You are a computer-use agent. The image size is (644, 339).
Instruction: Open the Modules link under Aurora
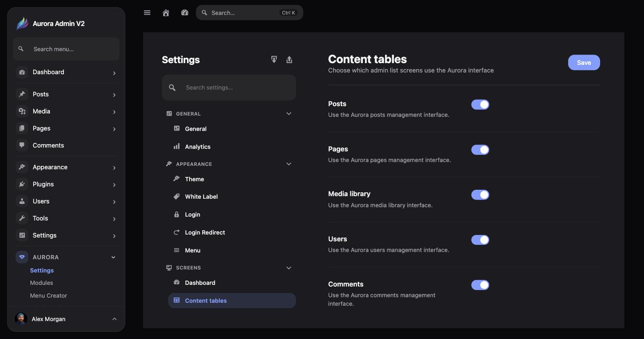41,283
